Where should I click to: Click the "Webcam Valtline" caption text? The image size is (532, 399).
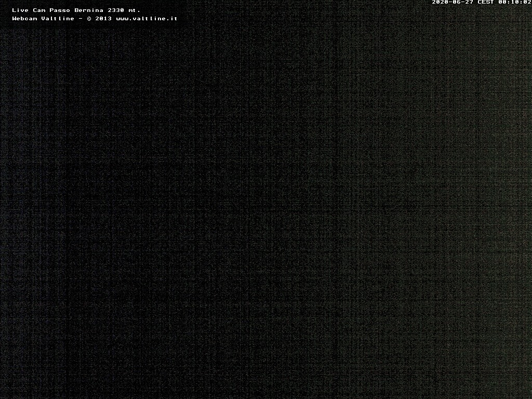(x=43, y=19)
